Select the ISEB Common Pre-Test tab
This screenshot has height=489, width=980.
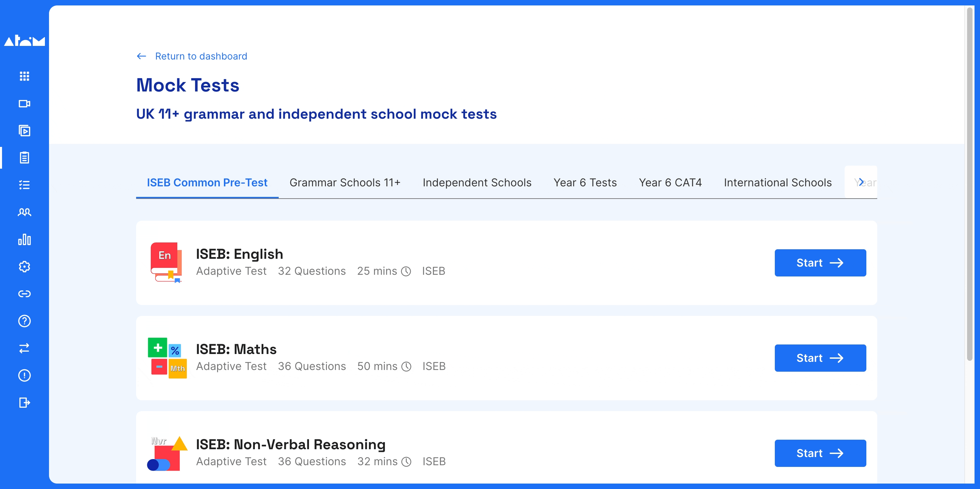click(x=207, y=183)
